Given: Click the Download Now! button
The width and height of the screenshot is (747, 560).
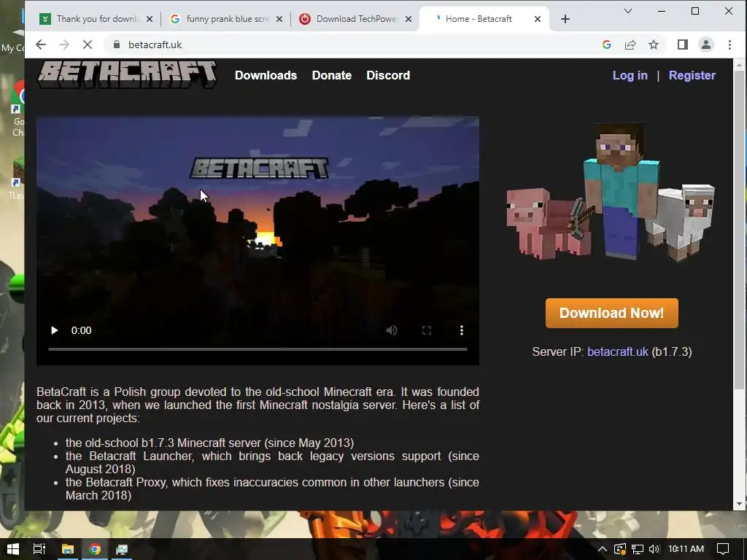Looking at the screenshot, I should coord(612,313).
